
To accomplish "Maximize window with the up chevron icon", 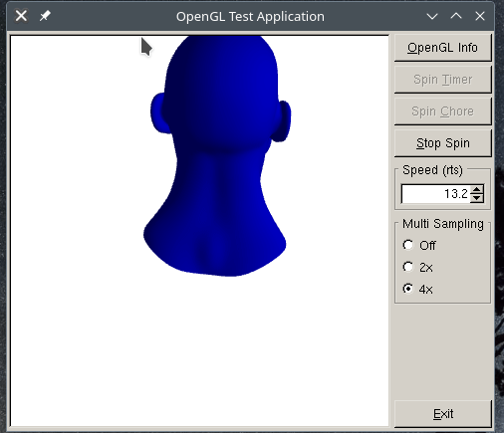I will tap(456, 16).
